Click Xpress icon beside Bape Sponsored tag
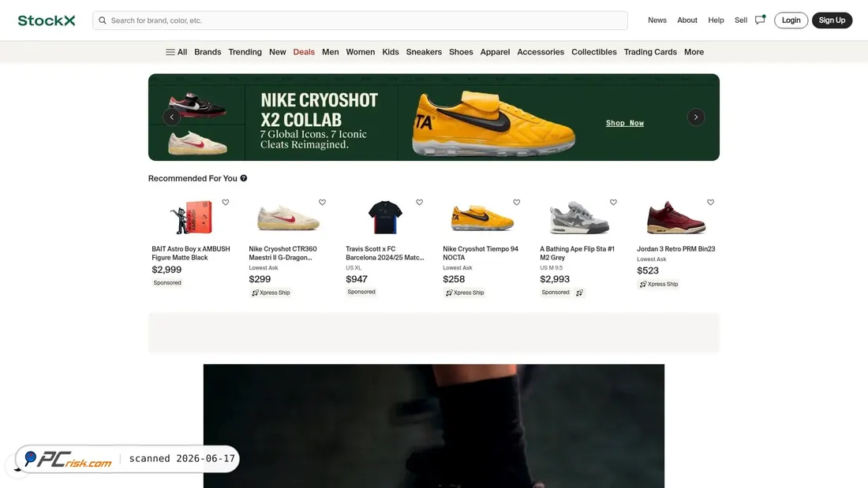This screenshot has height=488, width=868. click(579, 292)
